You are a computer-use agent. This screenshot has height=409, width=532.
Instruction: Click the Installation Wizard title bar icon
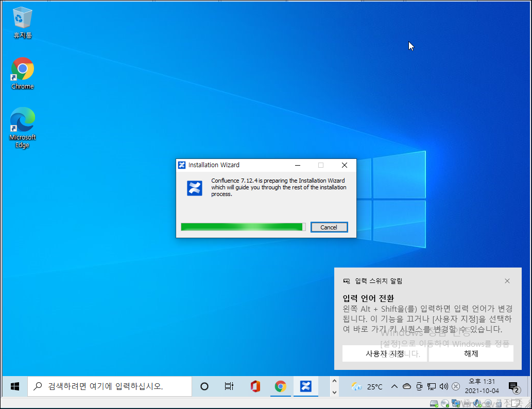182,165
